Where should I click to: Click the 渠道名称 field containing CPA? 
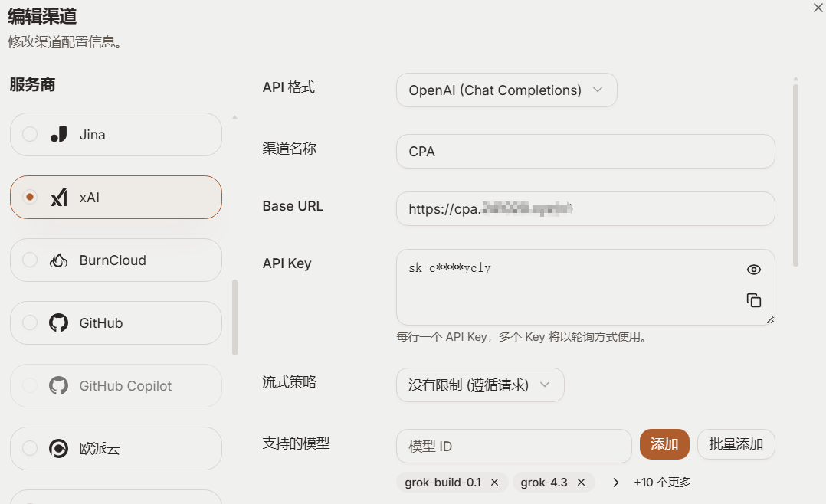(x=585, y=151)
